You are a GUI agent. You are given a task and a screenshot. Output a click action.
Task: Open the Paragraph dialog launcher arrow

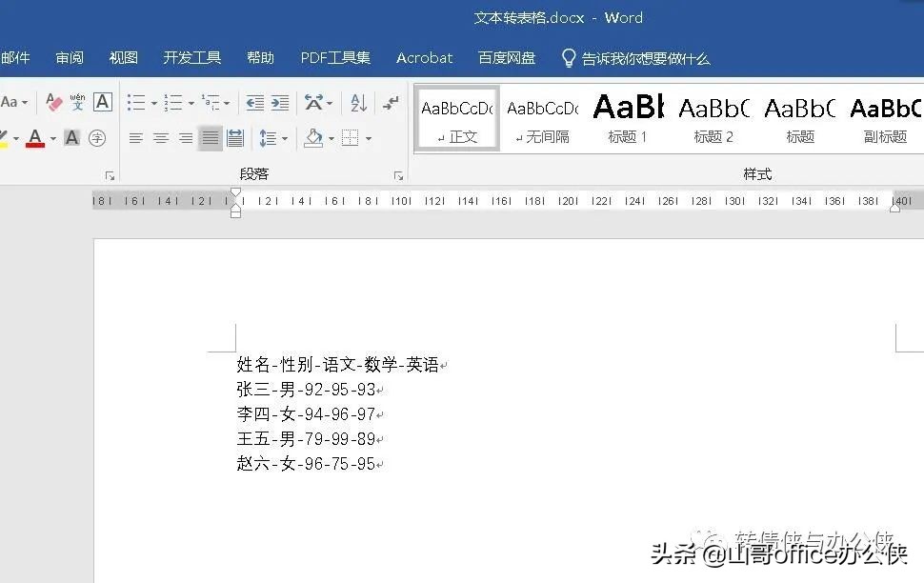[x=397, y=174]
